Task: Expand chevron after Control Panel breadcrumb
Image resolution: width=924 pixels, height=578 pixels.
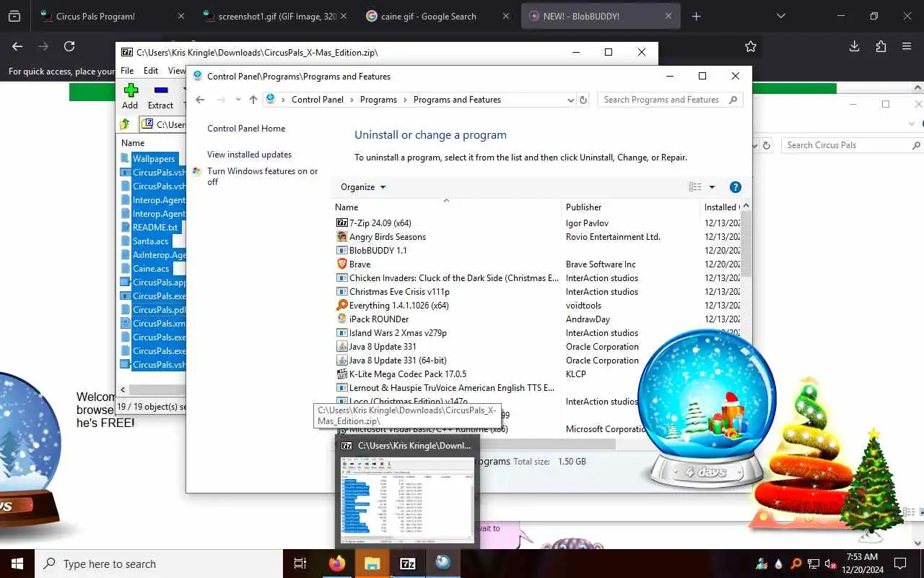Action: [352, 100]
